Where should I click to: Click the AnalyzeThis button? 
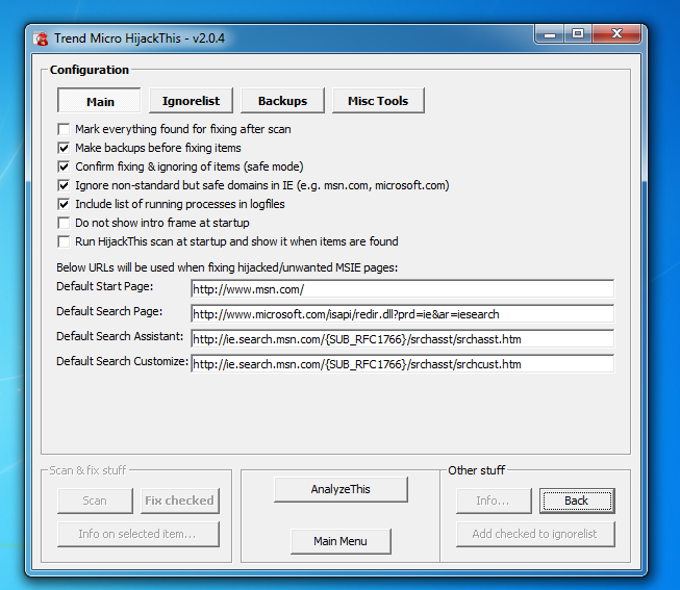coord(340,489)
